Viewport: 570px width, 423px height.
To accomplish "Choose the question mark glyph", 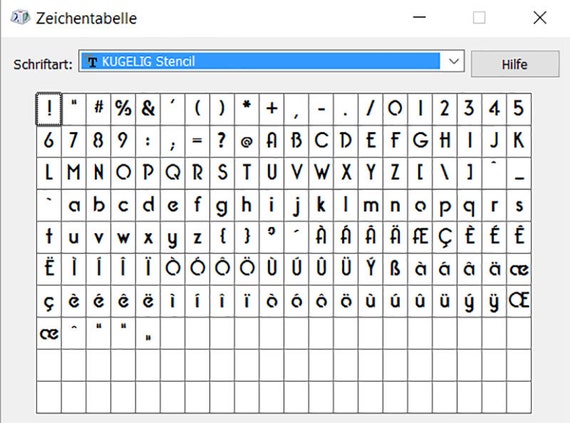I will (222, 141).
